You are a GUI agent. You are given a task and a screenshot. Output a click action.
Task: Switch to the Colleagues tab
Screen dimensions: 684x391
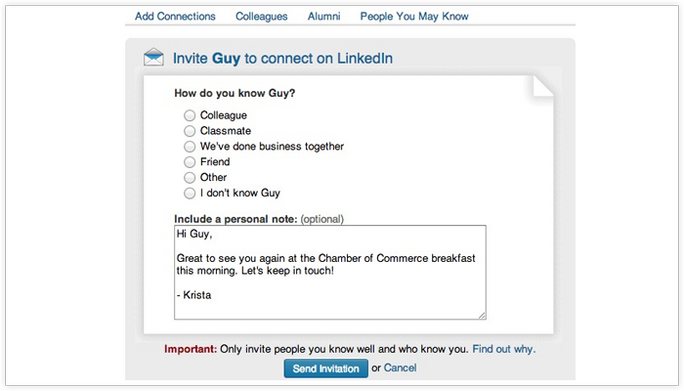(261, 17)
